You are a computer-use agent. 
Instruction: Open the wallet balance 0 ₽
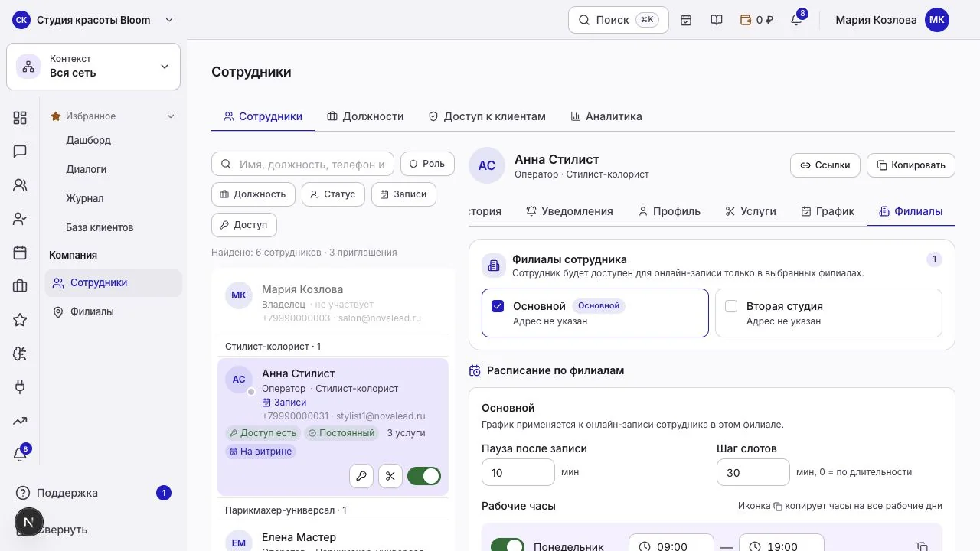tap(756, 20)
